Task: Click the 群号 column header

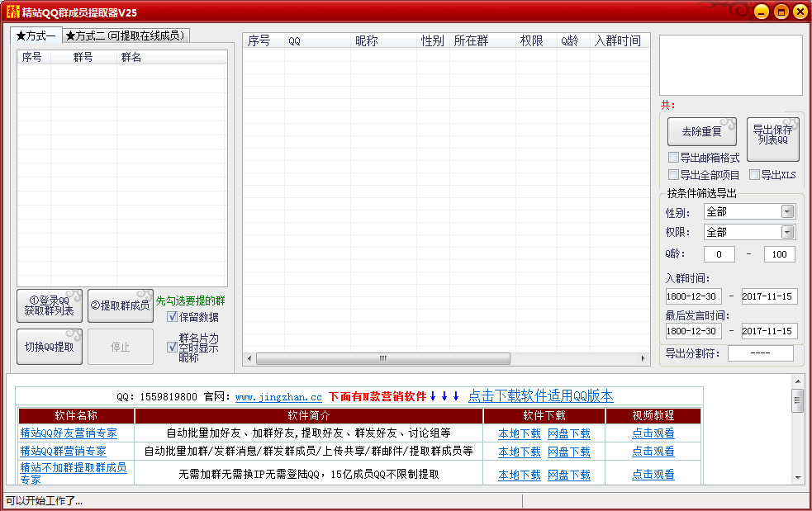Action: [x=83, y=57]
